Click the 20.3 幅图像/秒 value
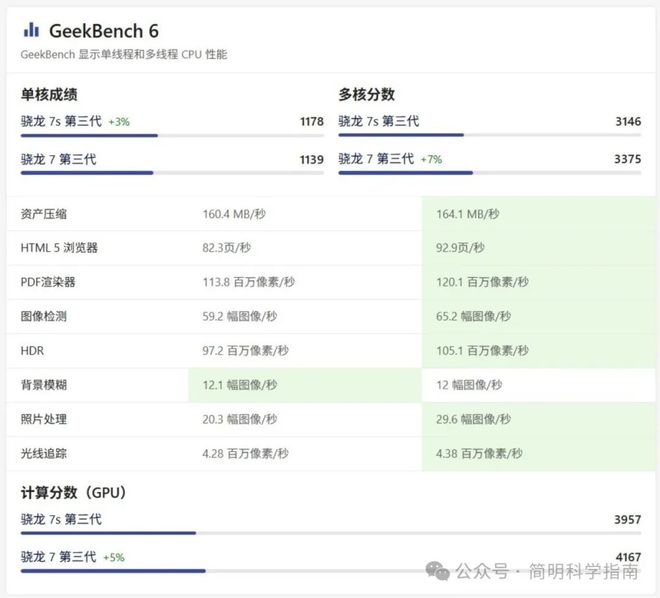 coord(240,419)
